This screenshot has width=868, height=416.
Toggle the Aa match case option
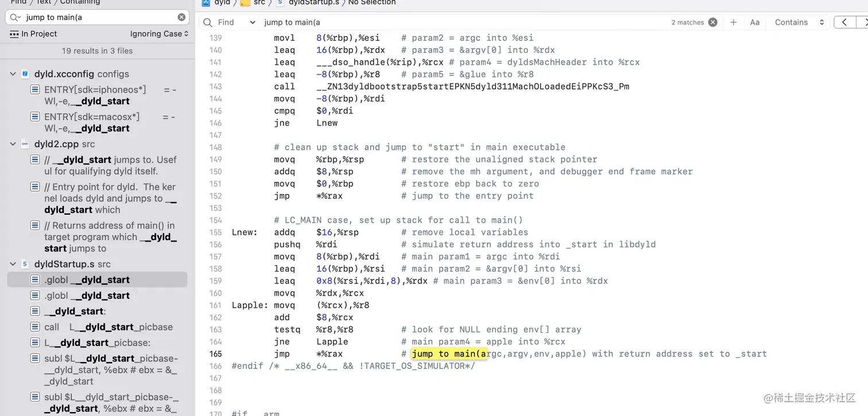tap(755, 22)
